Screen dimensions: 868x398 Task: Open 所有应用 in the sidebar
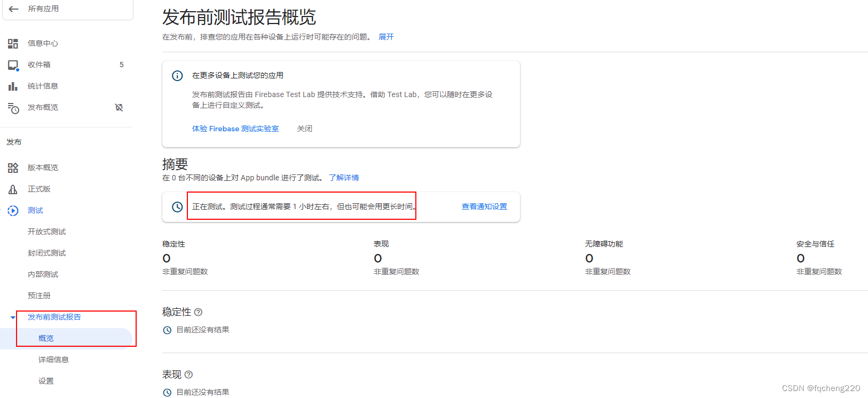coord(43,9)
